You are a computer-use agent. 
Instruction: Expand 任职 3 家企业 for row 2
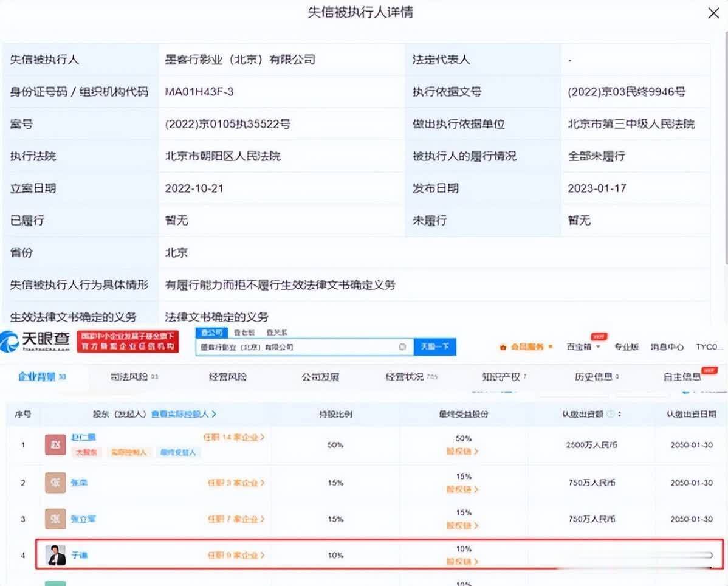pyautogui.click(x=236, y=483)
